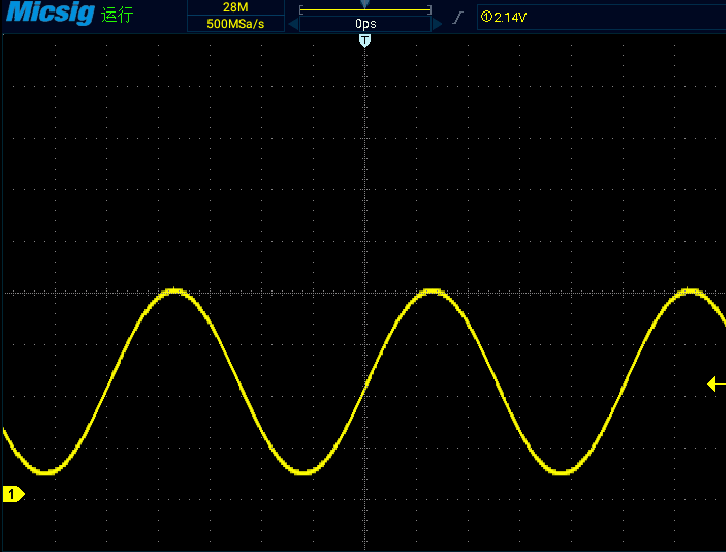
Task: Open the 28M memory depth setting
Action: click(236, 7)
